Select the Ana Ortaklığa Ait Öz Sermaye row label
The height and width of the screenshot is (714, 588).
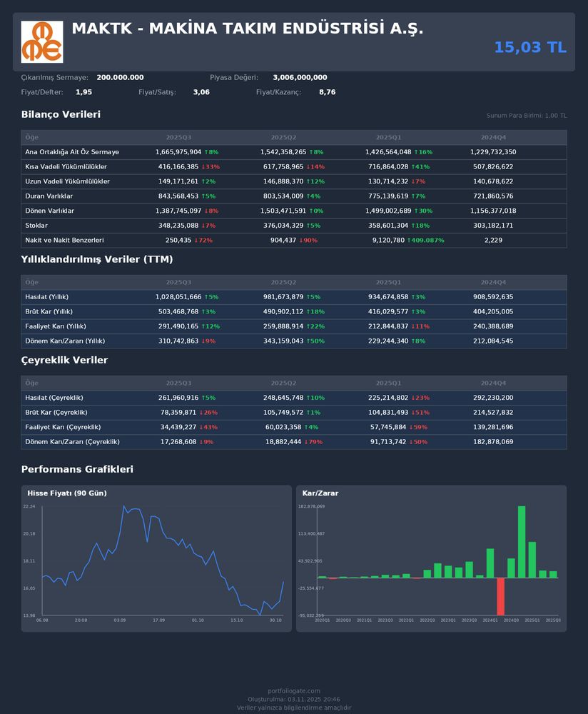(72, 152)
